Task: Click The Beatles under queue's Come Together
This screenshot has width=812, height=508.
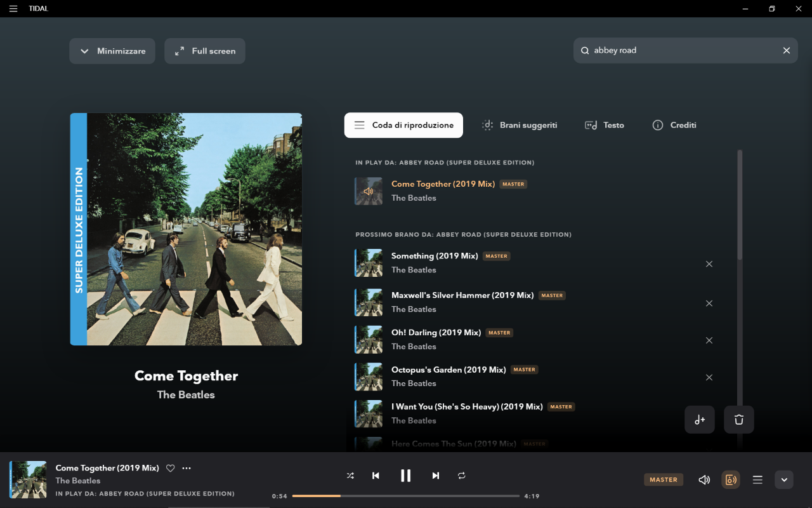Action: (414, 198)
